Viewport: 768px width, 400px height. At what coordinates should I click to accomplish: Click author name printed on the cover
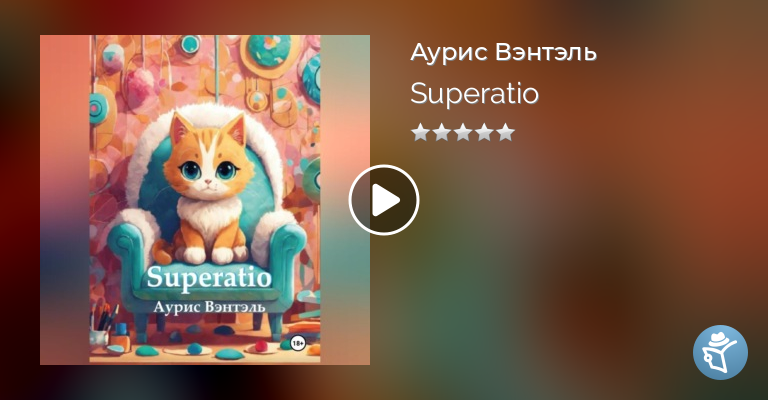[x=209, y=307]
